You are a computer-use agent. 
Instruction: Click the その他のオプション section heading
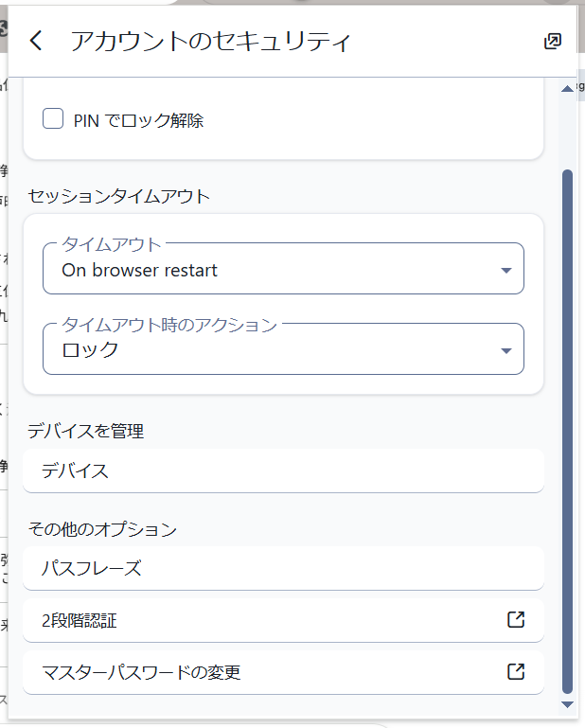[x=102, y=529]
